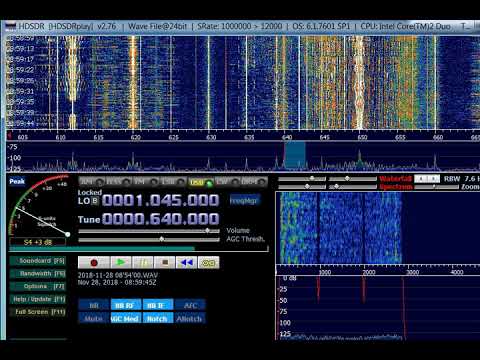The image size is (480, 360).
Task: Toggle the NB IF noise blanker
Action: pyautogui.click(x=157, y=305)
